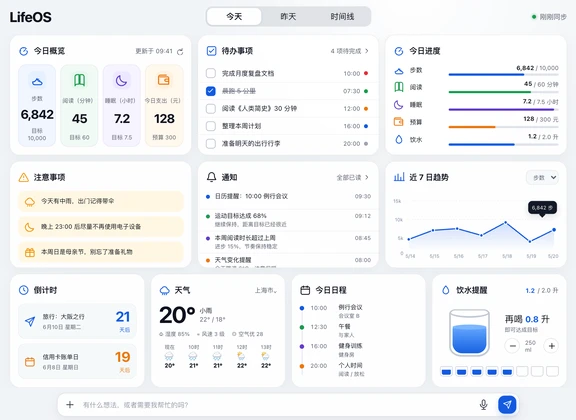
Task: Check 阅读《人类简史》30 分钟 checkbox
Action: point(211,108)
